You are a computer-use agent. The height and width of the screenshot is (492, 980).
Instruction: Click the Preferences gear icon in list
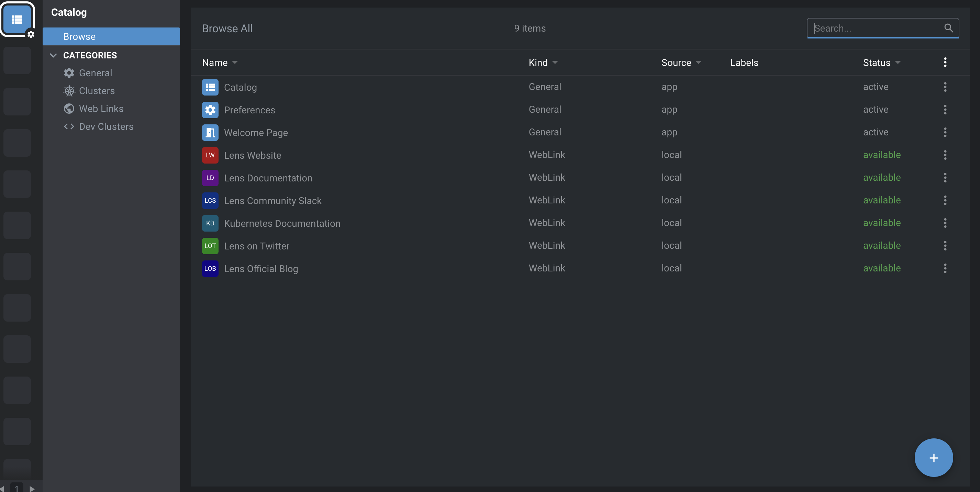pos(210,110)
